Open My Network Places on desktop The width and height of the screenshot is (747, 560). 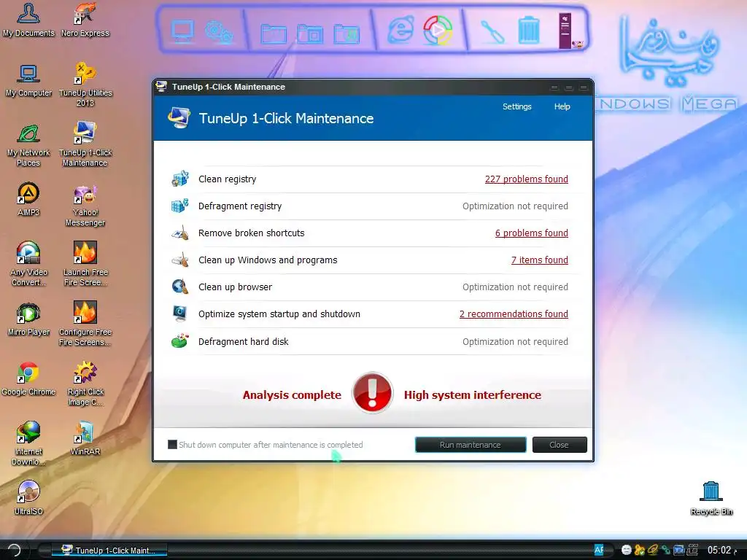pos(28,144)
